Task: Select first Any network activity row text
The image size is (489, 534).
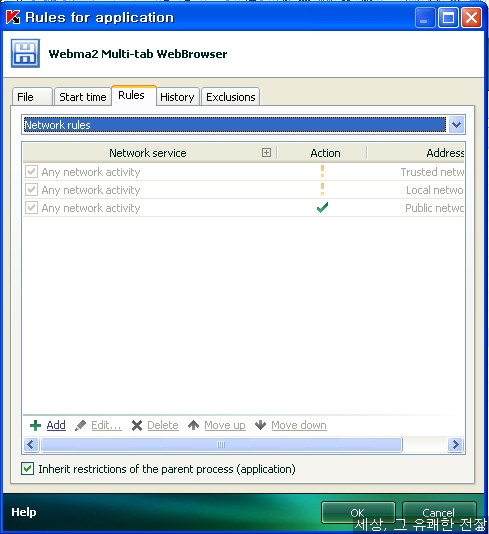Action: point(91,172)
